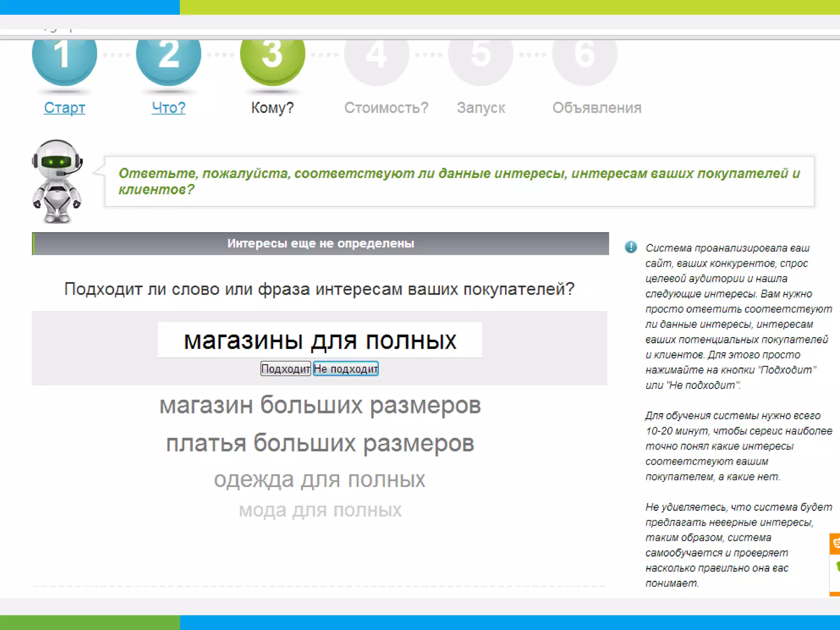Click the blue info exclamation icon
840x630 pixels.
point(631,247)
